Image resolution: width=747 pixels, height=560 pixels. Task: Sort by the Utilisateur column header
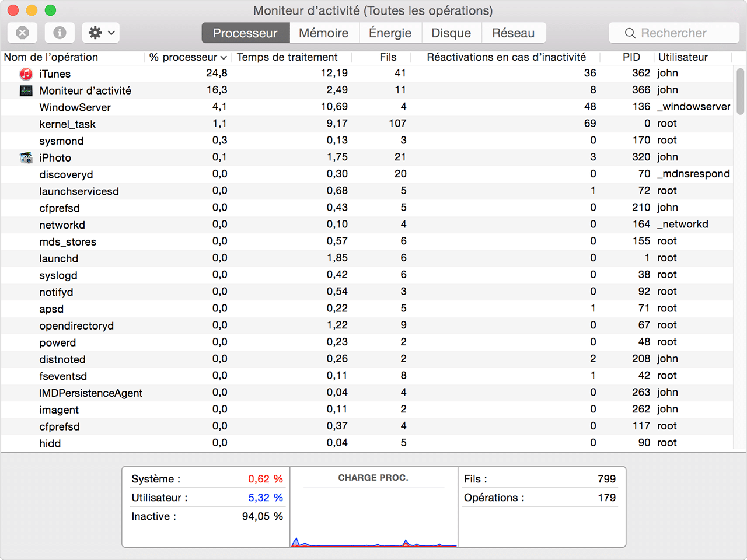[683, 57]
